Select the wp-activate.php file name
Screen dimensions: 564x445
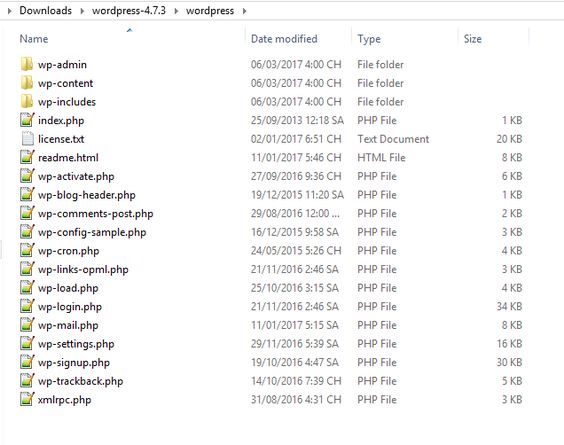pos(76,177)
